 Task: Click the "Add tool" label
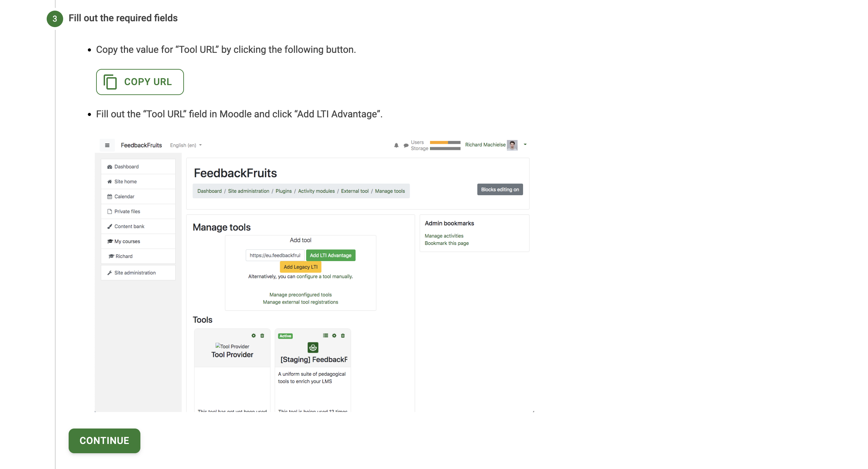tap(300, 240)
